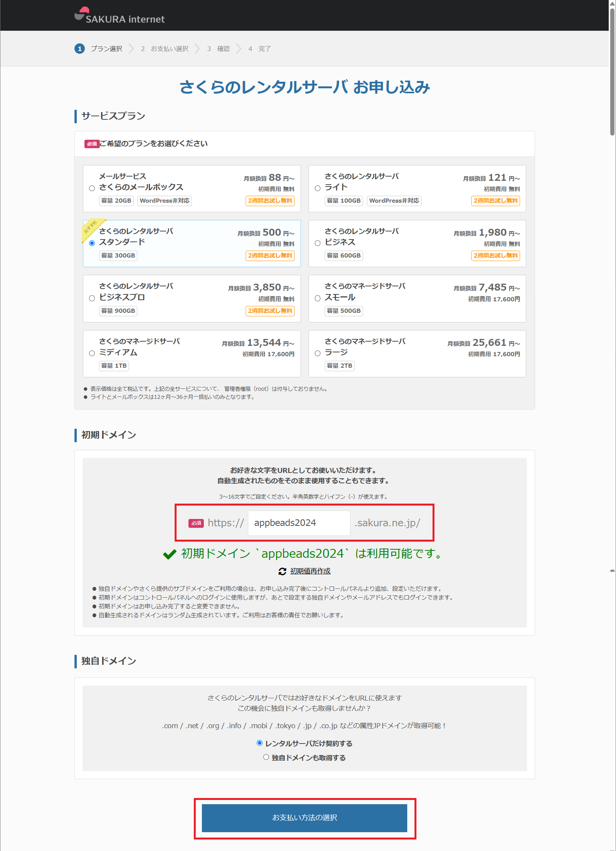616x851 pixels.
Task: Click the お支払い方法の選択 button
Action: tap(304, 818)
